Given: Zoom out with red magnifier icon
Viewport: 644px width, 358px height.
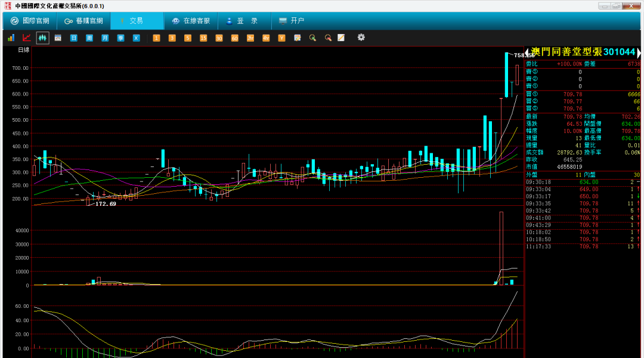Looking at the screenshot, I should click(328, 38).
